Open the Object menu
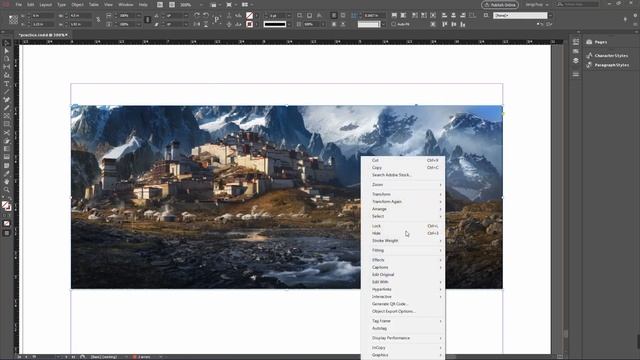Image resolution: width=640 pixels, height=360 pixels. [77, 5]
